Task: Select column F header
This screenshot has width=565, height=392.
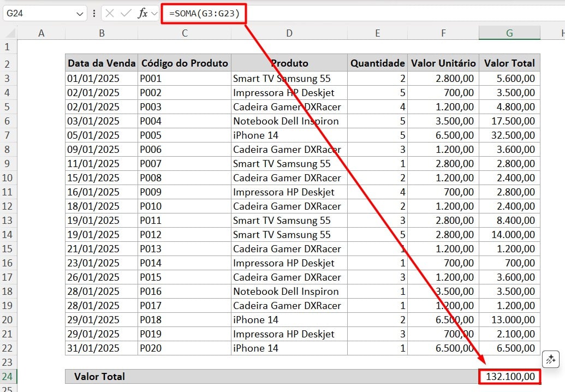Action: [x=443, y=33]
